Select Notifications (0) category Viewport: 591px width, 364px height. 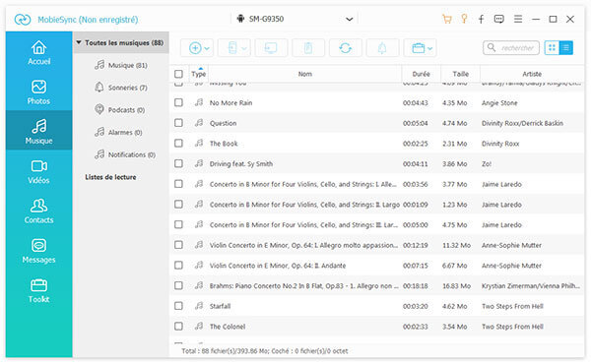point(125,154)
